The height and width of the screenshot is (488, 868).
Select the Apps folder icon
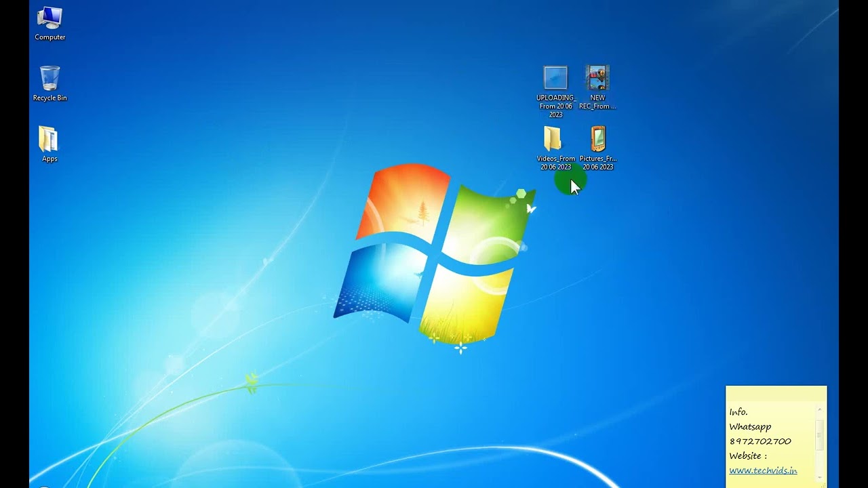click(x=50, y=144)
